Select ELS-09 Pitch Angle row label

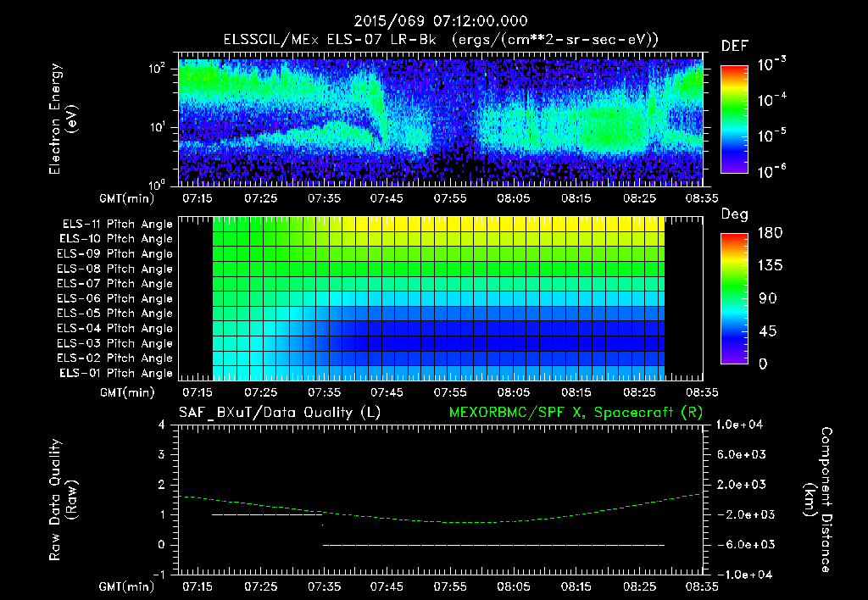[115, 254]
